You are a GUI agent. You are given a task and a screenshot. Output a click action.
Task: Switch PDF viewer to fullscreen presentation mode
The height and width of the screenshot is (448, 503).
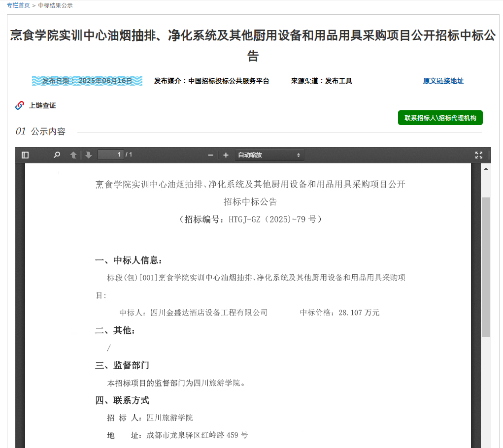click(x=479, y=155)
